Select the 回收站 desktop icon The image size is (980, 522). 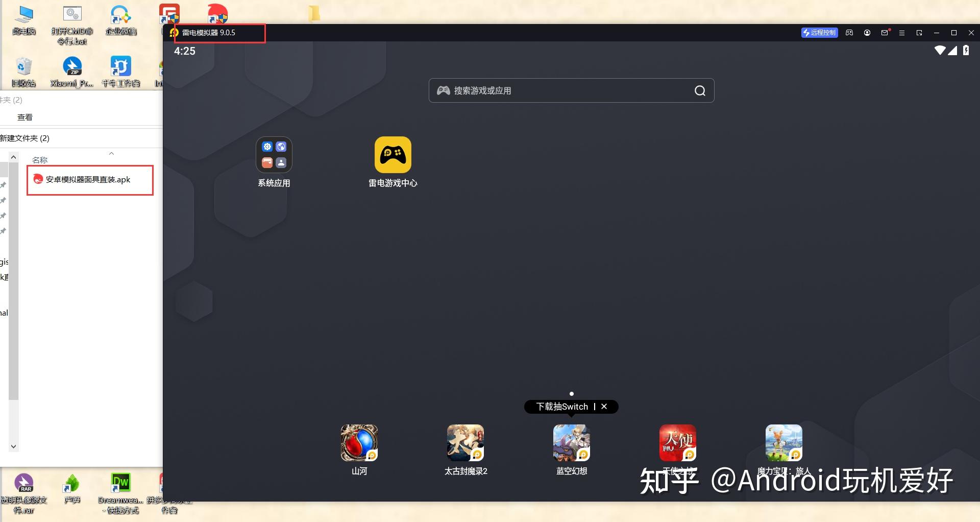click(x=24, y=72)
